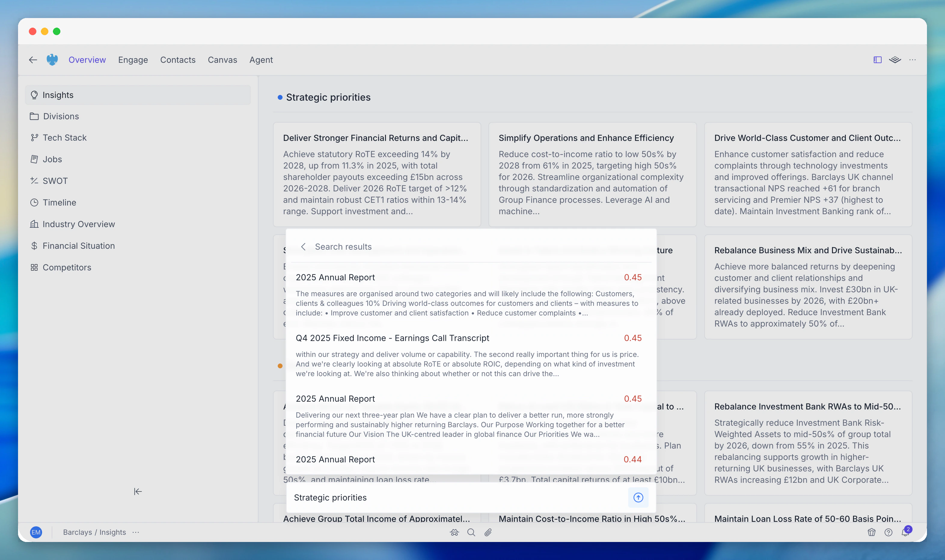
Task: Submit the query with the up-arrow button
Action: click(638, 497)
